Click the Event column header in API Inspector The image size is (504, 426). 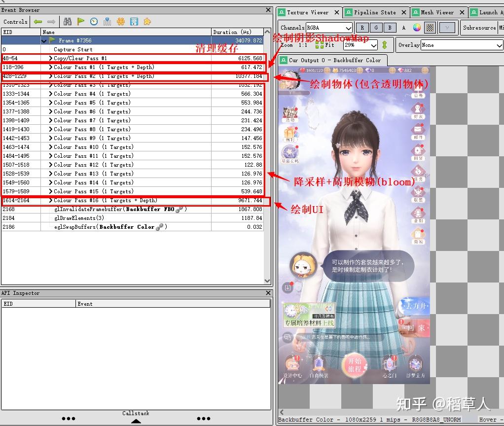[x=173, y=304]
